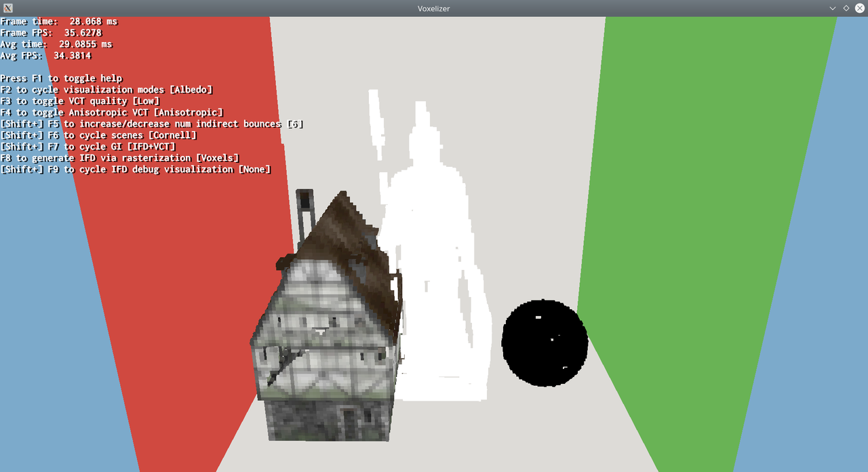
Task: Click the F4 Anisotropic VCT line
Action: [112, 113]
